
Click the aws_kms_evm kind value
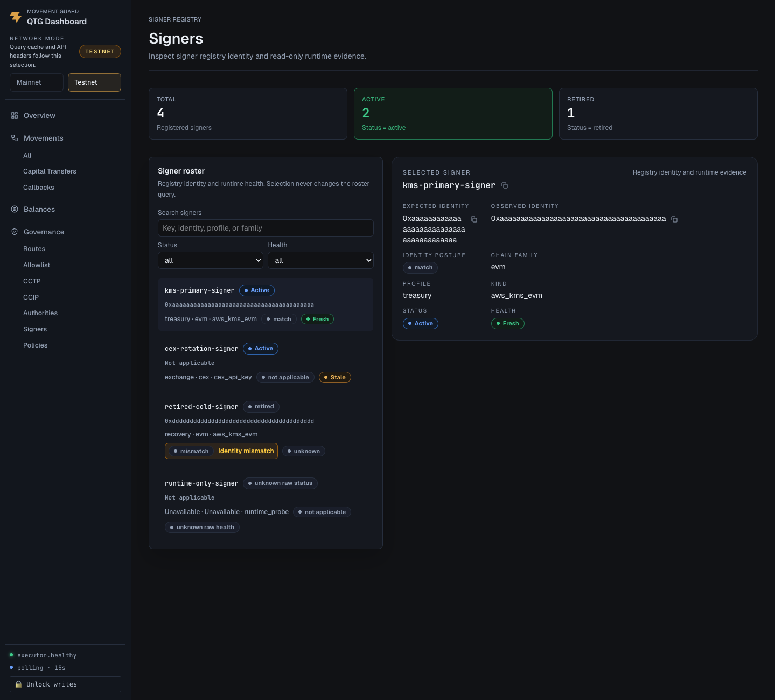[x=516, y=295]
